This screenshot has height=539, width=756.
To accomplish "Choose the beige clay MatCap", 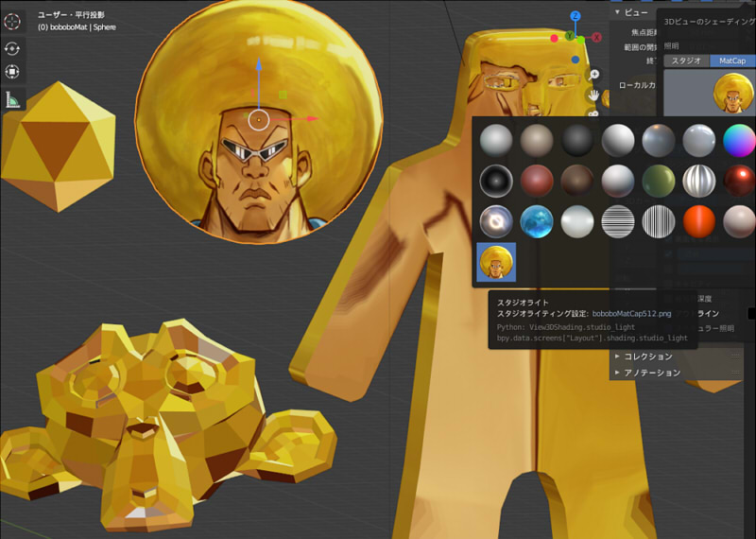I will (537, 140).
